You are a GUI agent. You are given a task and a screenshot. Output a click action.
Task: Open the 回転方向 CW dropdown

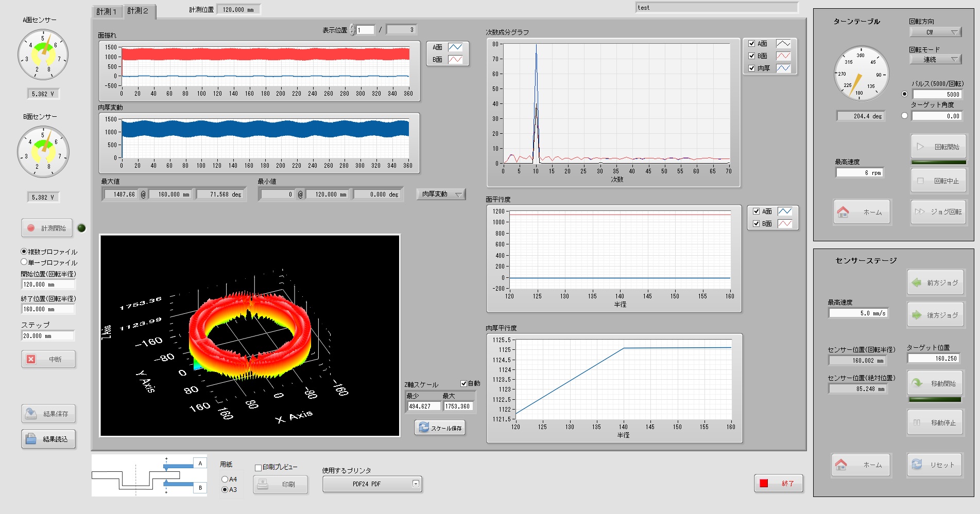click(x=935, y=32)
